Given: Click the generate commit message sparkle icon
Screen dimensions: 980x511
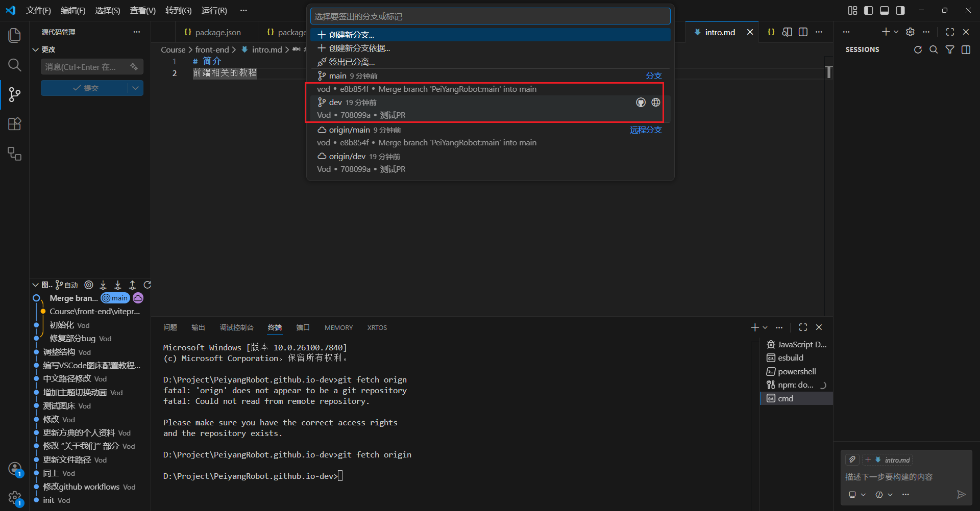Looking at the screenshot, I should pyautogui.click(x=134, y=67).
